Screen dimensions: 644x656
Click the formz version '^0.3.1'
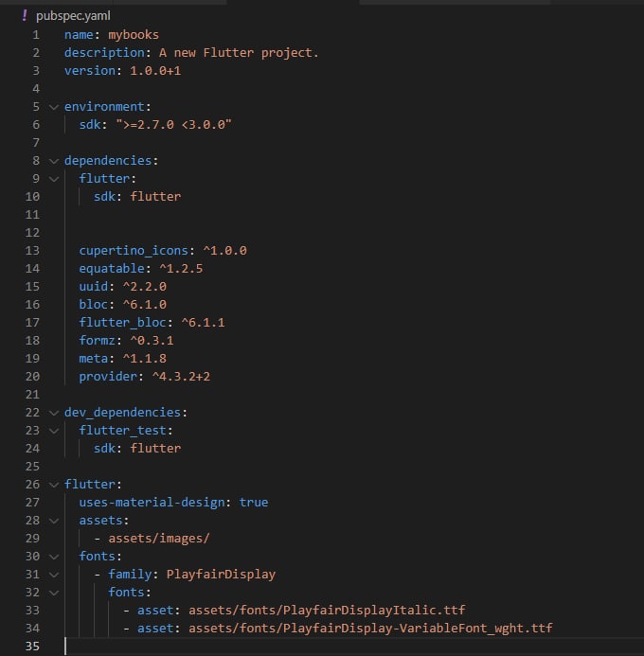click(152, 341)
